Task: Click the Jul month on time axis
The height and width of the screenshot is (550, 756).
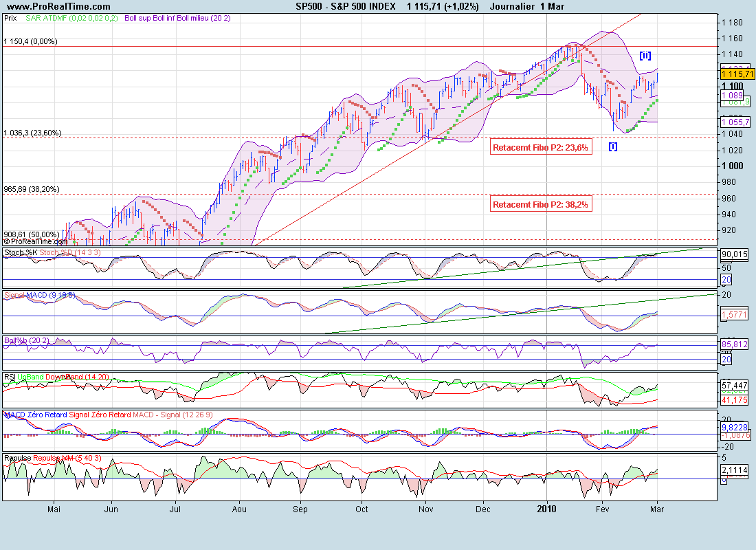Action: pyautogui.click(x=175, y=509)
